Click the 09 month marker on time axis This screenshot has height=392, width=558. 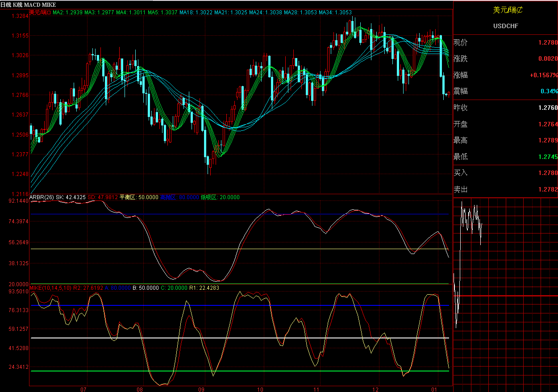[202, 389]
